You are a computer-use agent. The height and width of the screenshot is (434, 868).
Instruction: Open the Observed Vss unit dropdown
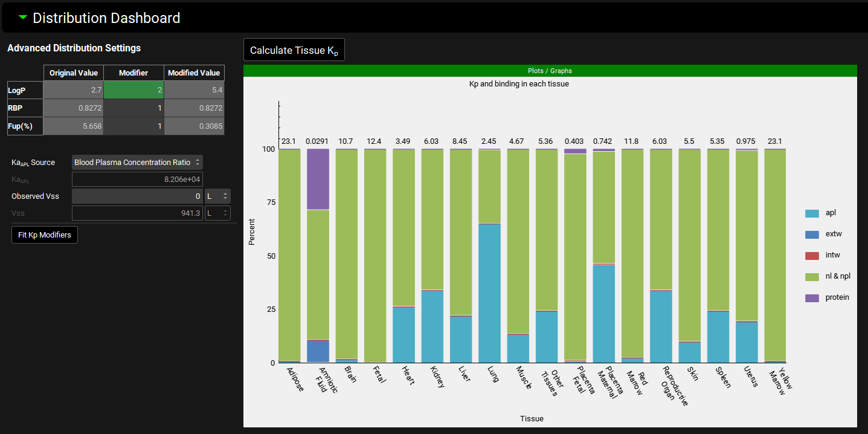point(217,196)
